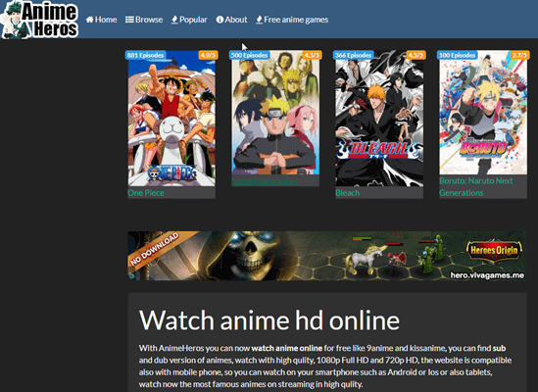Image resolution: width=538 pixels, height=392 pixels.
Task: Click the Popular flame icon
Action: coord(174,20)
